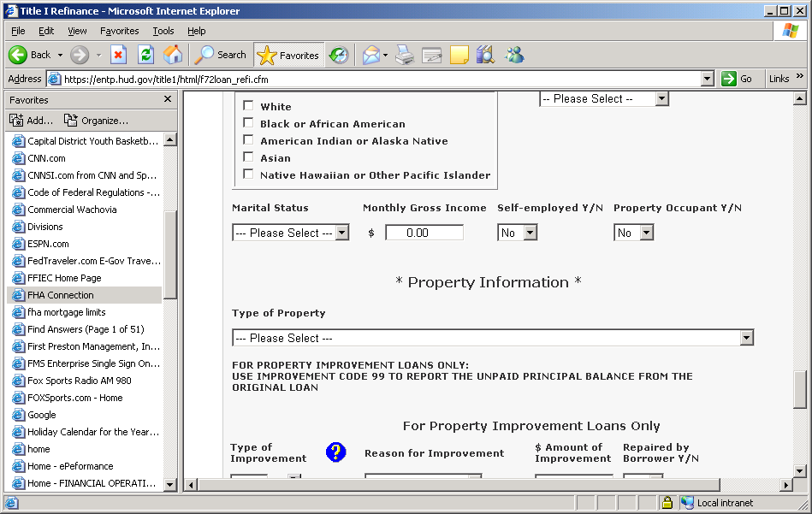Open FHA Connection favorite link
Image resolution: width=812 pixels, height=514 pixels.
[x=60, y=295]
